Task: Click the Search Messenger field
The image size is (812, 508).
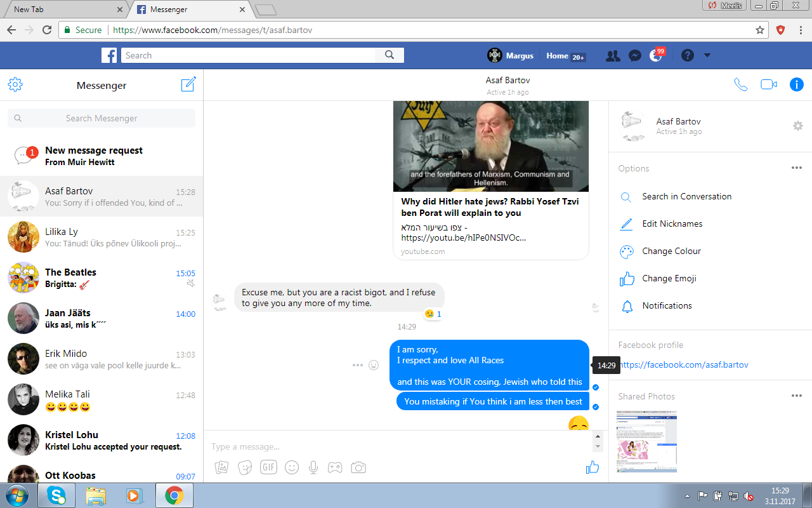Action: [x=101, y=118]
